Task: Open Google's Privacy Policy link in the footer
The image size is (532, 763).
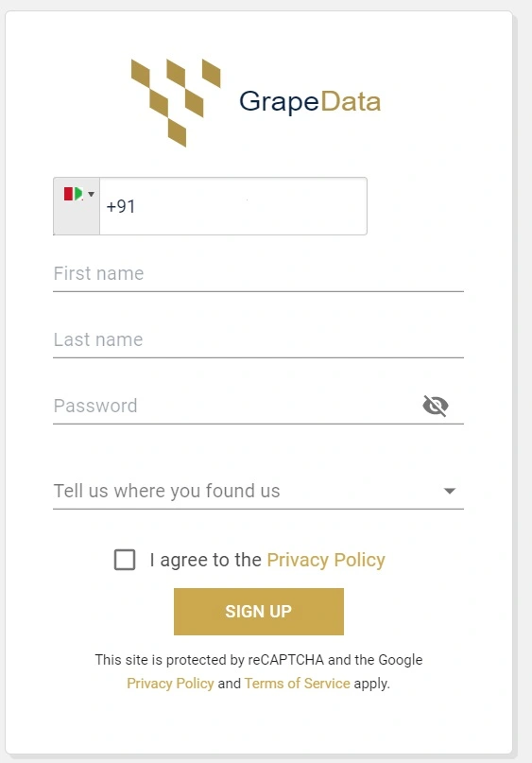Action: (x=170, y=684)
